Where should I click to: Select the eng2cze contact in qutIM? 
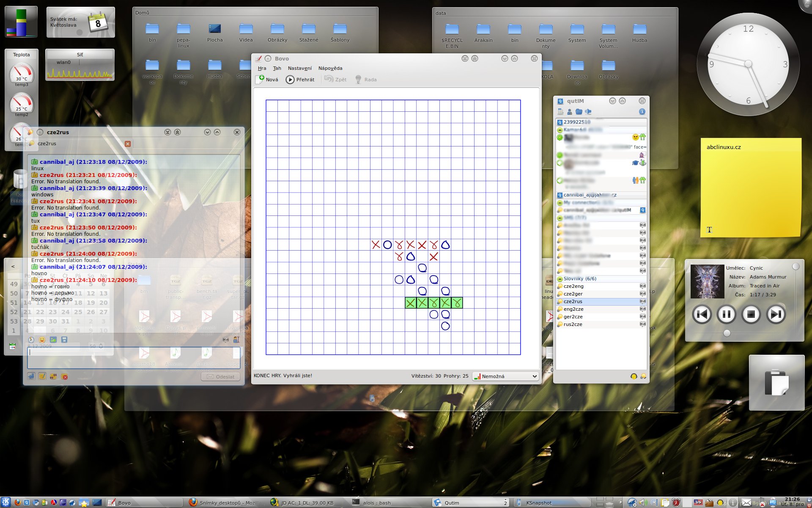click(x=601, y=309)
